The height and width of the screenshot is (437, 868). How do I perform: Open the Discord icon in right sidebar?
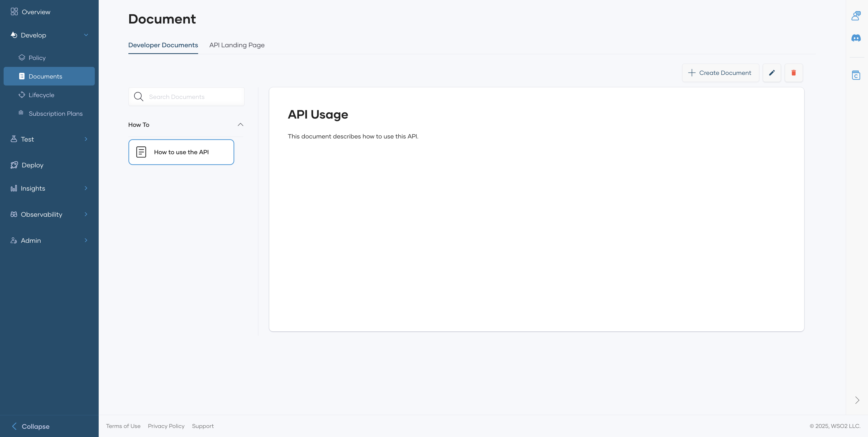click(856, 38)
